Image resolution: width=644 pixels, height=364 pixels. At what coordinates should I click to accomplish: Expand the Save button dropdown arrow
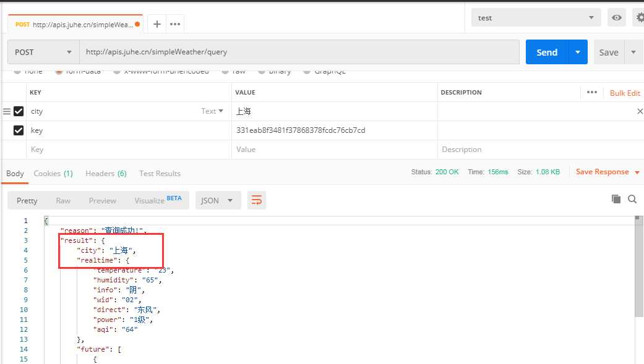point(633,52)
